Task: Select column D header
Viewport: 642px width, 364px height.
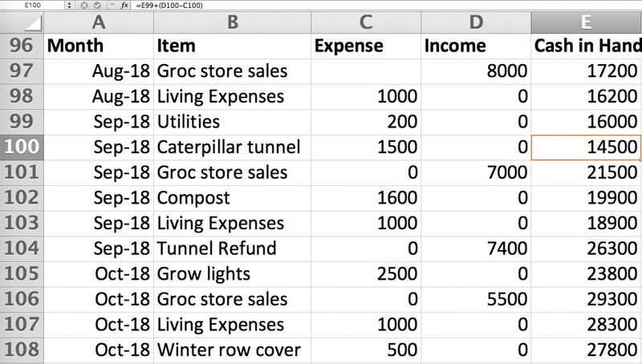Action: tap(476, 22)
